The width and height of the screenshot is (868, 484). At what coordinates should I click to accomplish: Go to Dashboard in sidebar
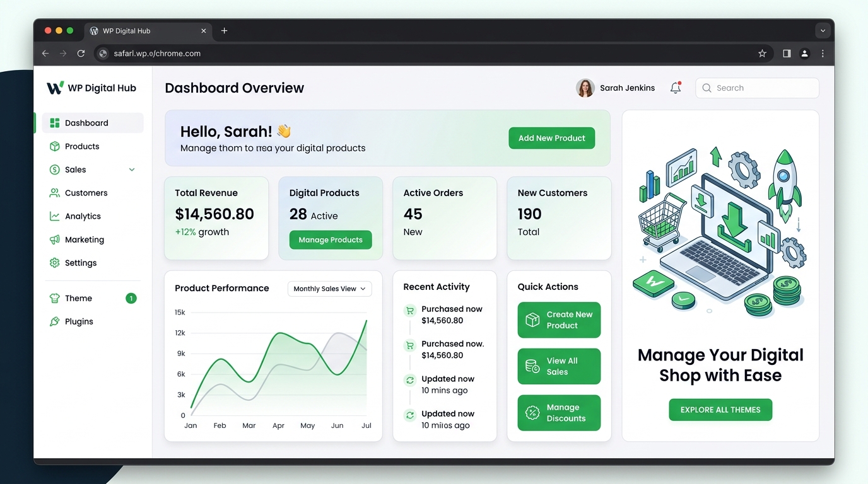coord(93,123)
